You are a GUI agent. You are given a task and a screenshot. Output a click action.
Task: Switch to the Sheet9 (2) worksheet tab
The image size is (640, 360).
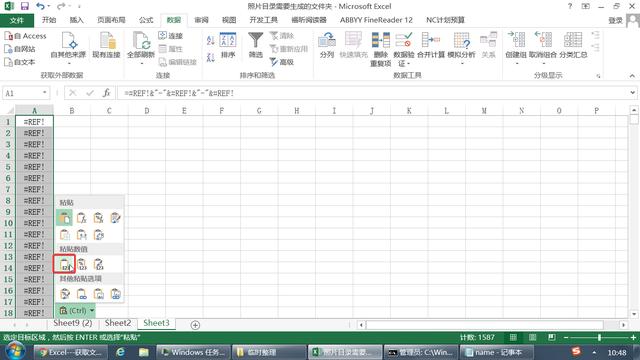point(73,323)
